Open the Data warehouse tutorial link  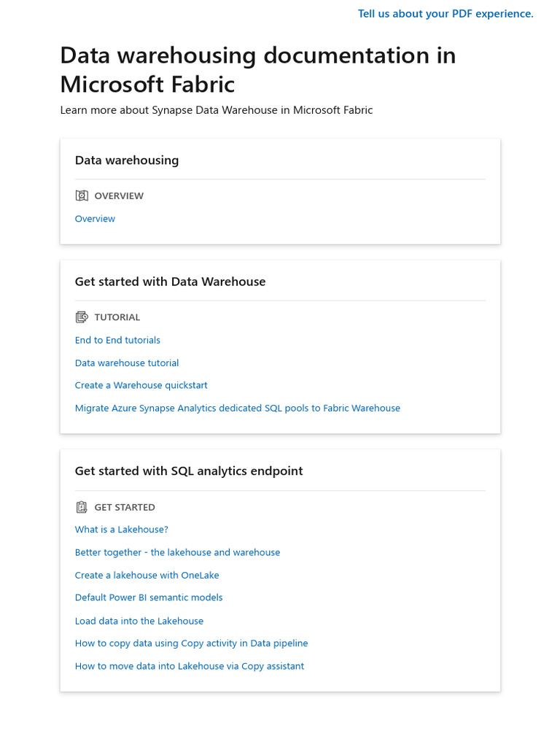(x=127, y=363)
